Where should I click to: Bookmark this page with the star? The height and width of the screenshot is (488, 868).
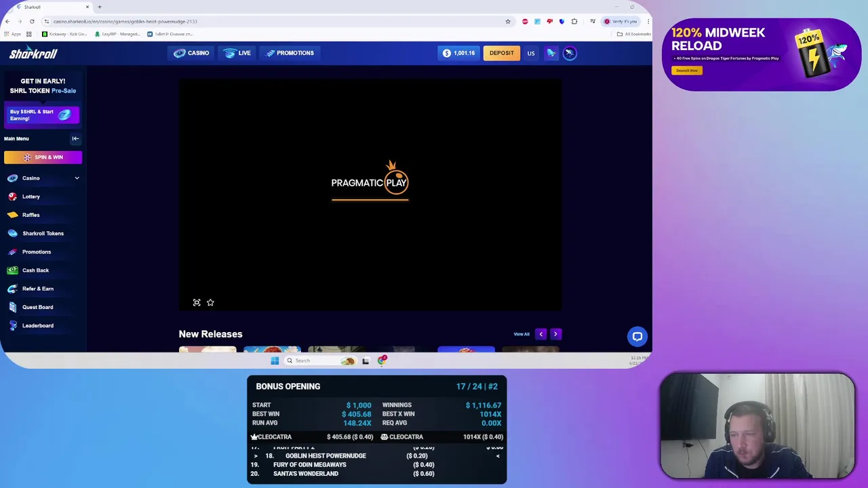point(507,22)
